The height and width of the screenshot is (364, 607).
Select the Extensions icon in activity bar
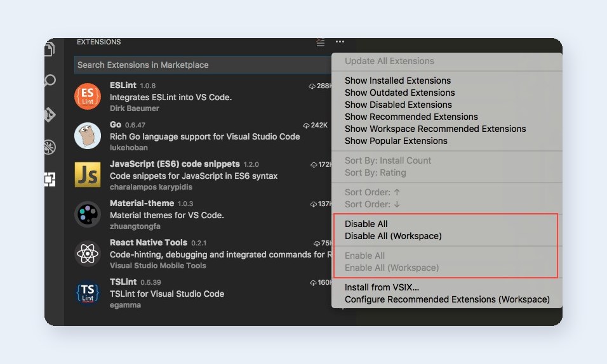[x=50, y=179]
